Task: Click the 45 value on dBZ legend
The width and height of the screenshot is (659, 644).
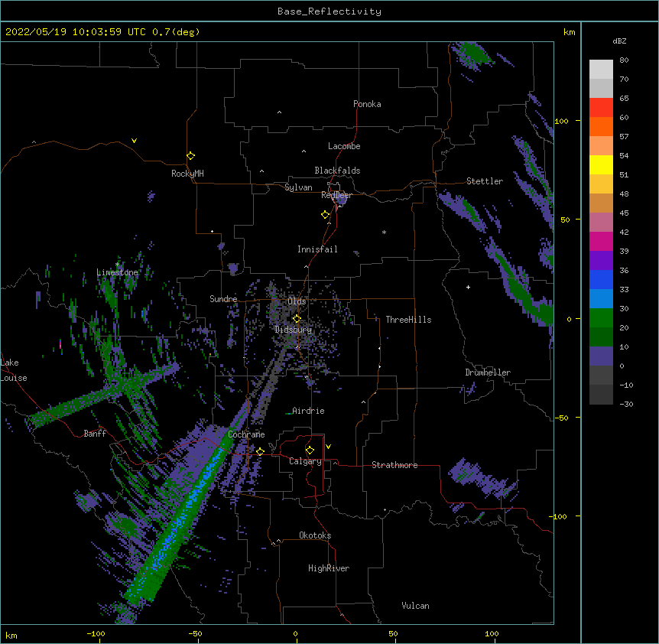Action: coord(624,213)
